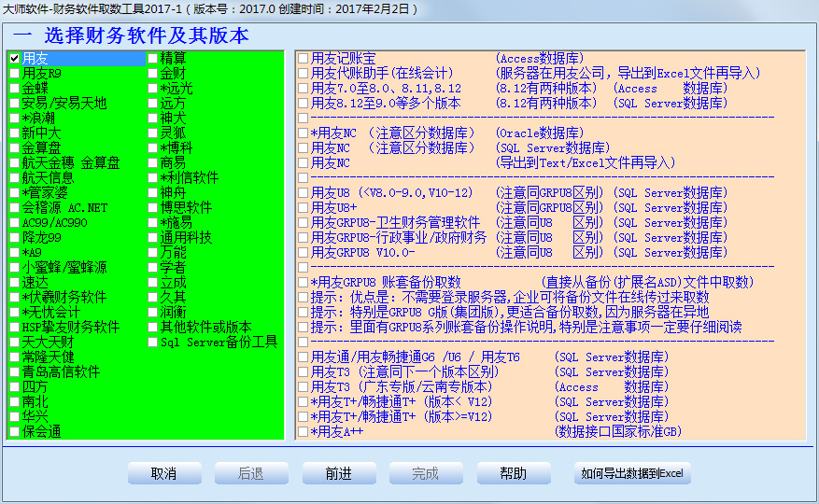Screen dimensions: 819x504
Task: Check *用友NC Oracle数据库 option
Action: pyautogui.click(x=303, y=133)
